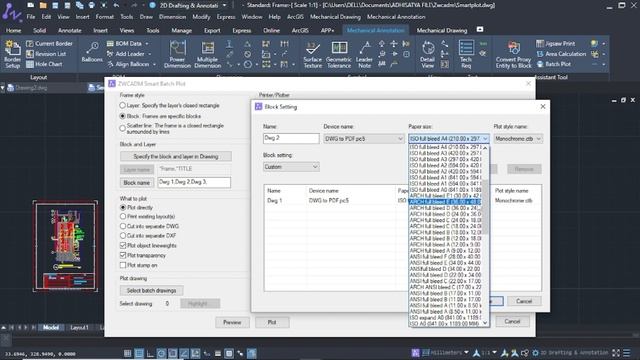Image resolution: width=640 pixels, height=360 pixels.
Task: Expand the BOM Data dropdown arrow
Action: [x=147, y=44]
